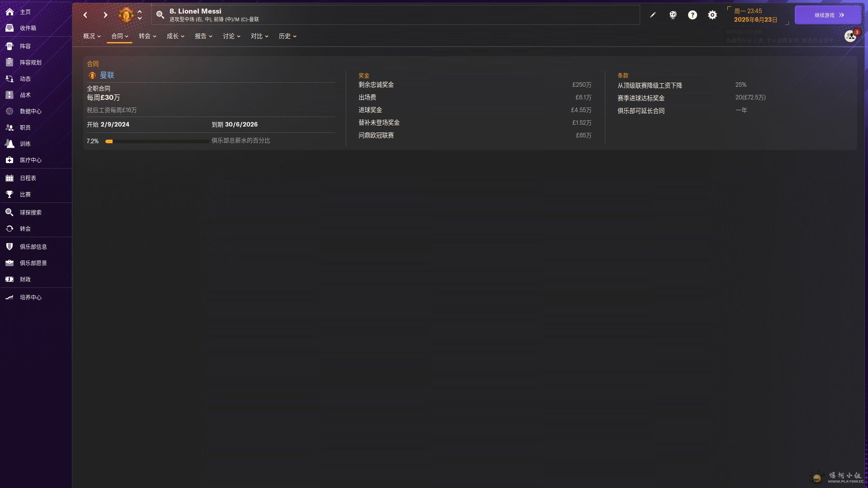Click the 赛季进球达标奖金 clause
This screenshot has height=488, width=868.
[641, 98]
